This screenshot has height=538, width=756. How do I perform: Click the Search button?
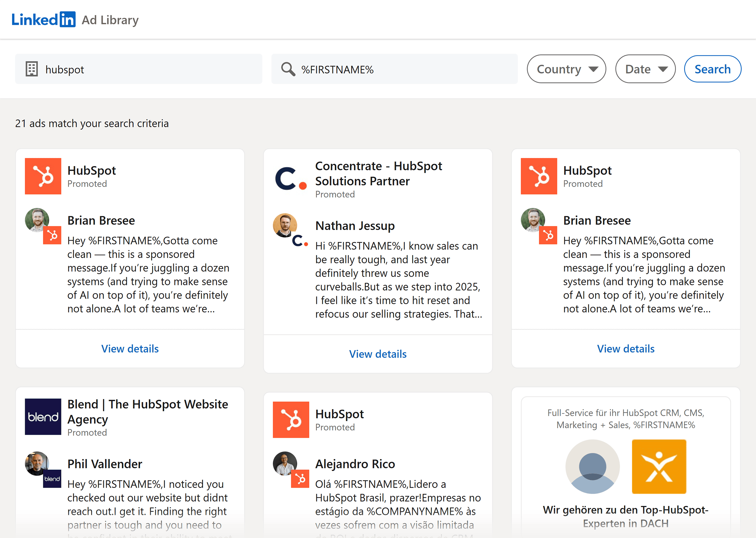tap(713, 69)
